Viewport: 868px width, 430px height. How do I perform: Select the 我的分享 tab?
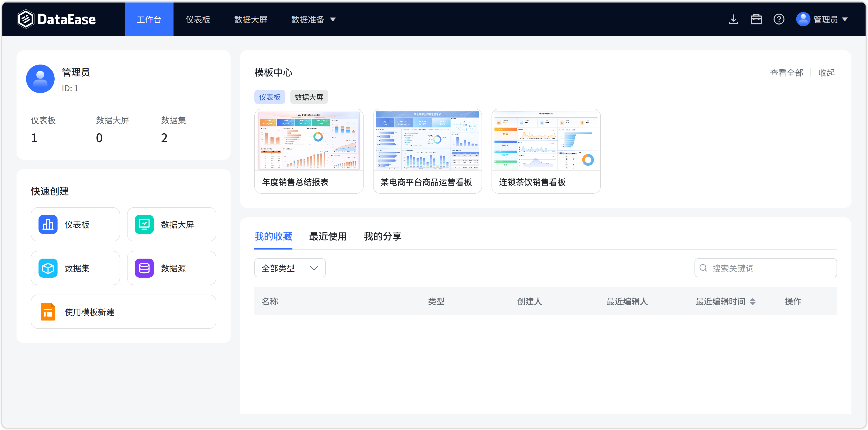382,236
